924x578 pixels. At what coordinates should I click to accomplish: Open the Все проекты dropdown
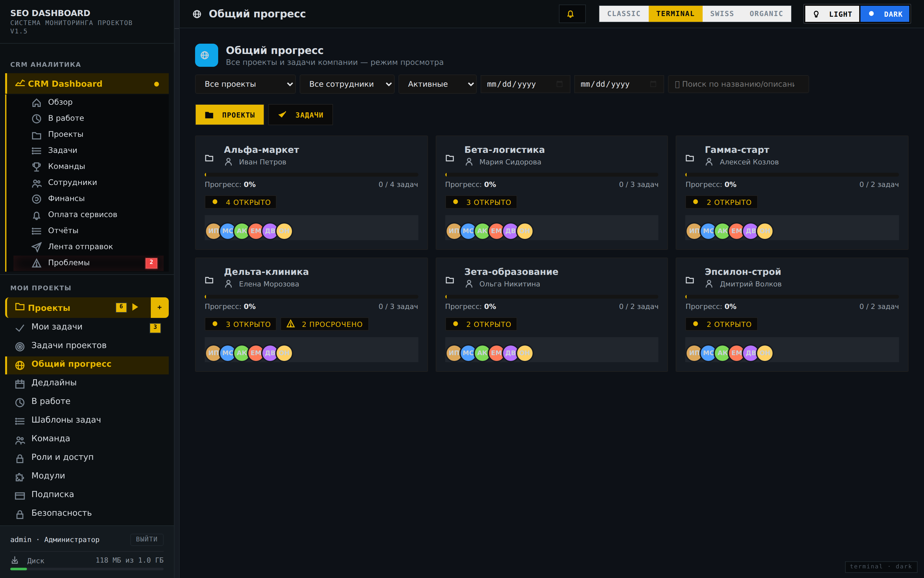(x=245, y=84)
